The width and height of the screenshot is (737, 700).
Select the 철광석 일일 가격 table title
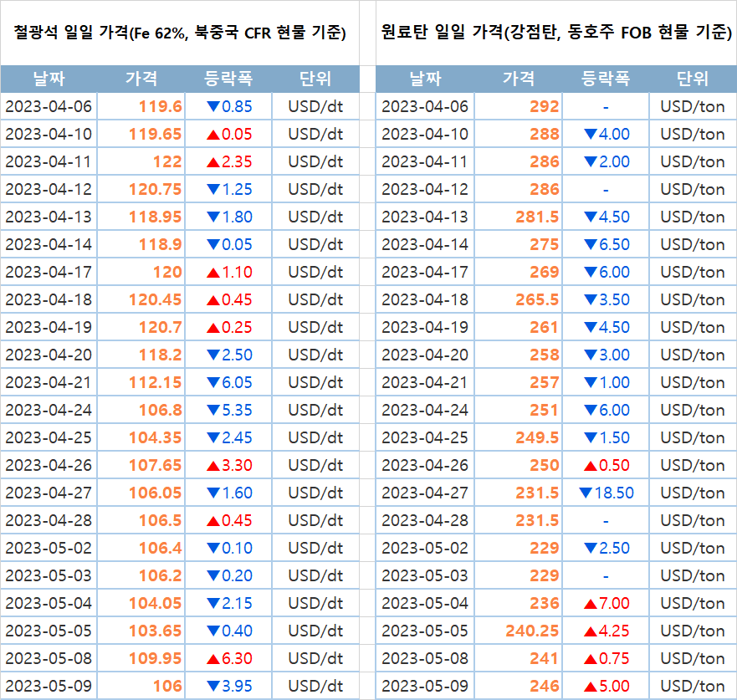[x=180, y=33]
